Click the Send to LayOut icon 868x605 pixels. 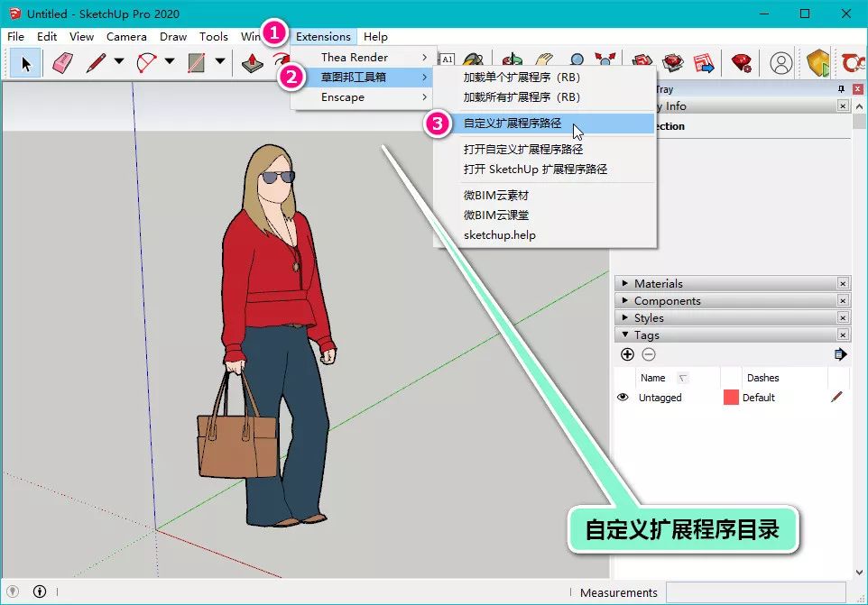pyautogui.click(x=704, y=63)
